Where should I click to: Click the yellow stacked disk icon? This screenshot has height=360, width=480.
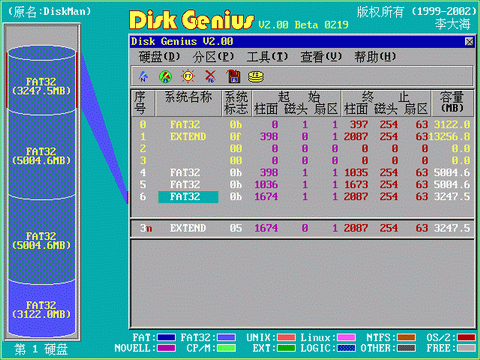coord(256,77)
